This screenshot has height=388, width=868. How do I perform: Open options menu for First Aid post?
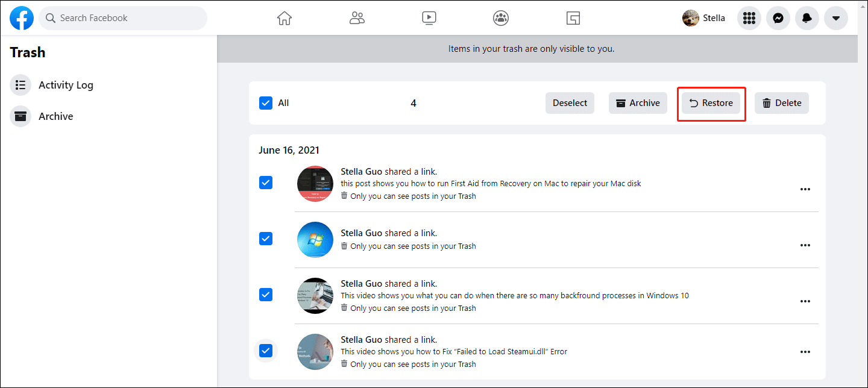point(805,189)
